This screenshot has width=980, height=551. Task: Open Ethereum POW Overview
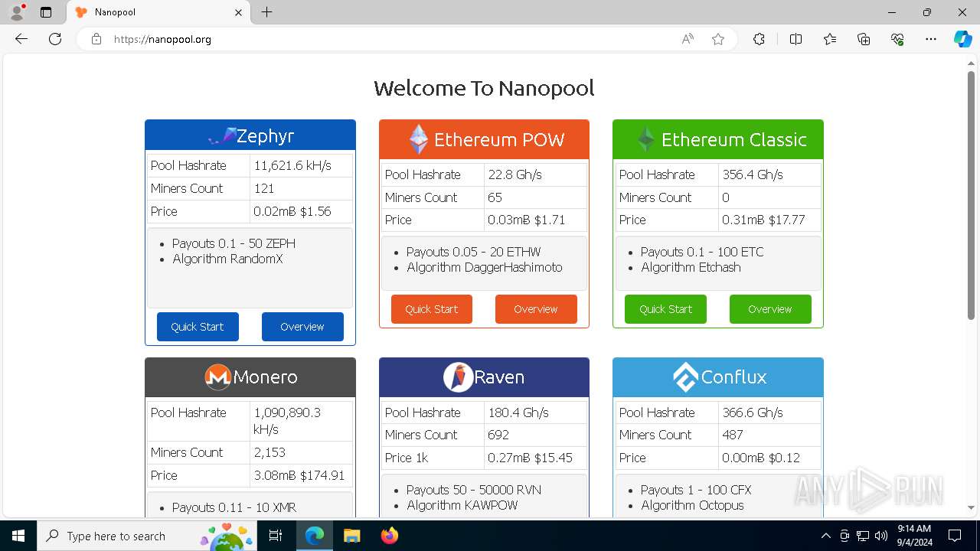pyautogui.click(x=536, y=309)
